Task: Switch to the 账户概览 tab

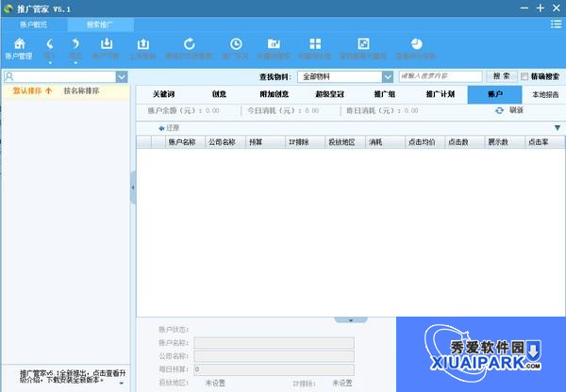Action: coord(34,24)
